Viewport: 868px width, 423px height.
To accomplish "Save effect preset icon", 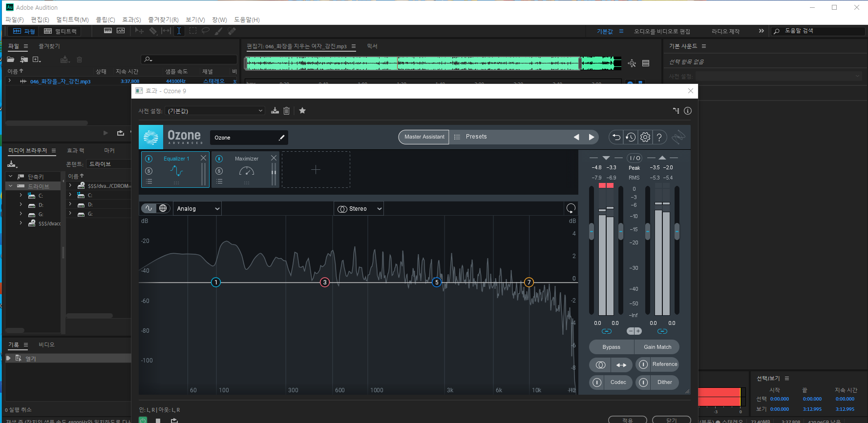I will coord(275,111).
